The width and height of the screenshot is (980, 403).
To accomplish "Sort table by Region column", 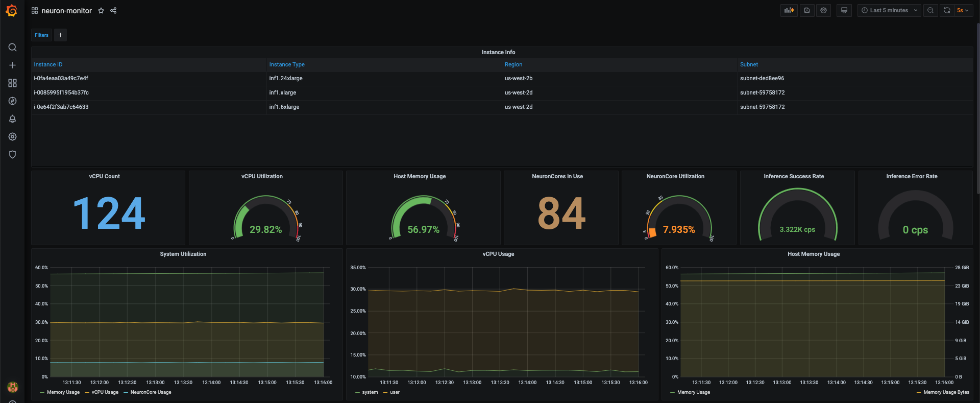I will click(x=513, y=64).
